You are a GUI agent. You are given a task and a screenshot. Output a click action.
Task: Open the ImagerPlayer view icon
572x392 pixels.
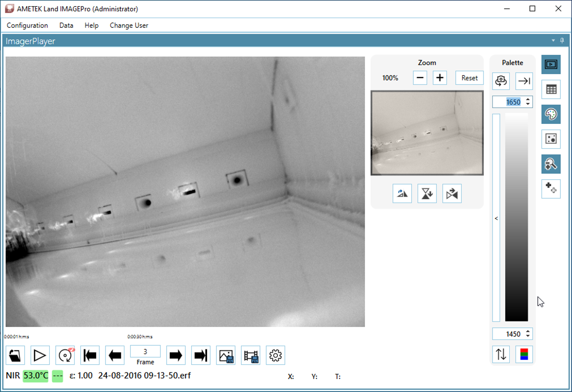tap(550, 64)
